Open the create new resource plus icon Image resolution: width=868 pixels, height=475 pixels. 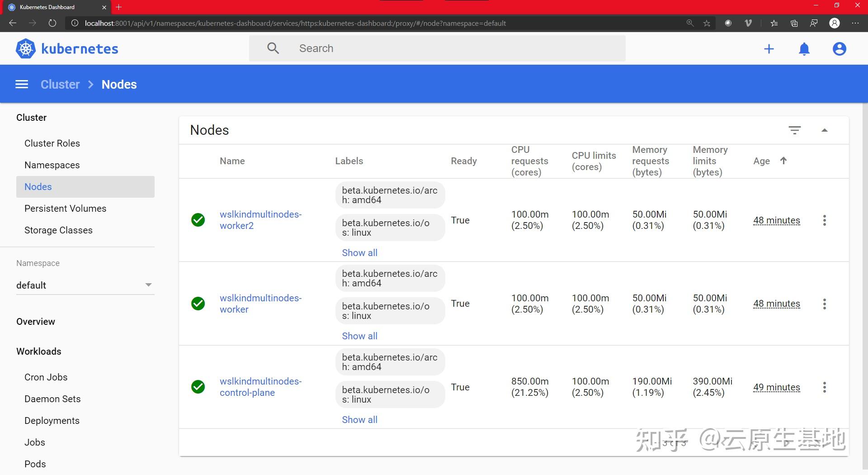click(x=769, y=49)
